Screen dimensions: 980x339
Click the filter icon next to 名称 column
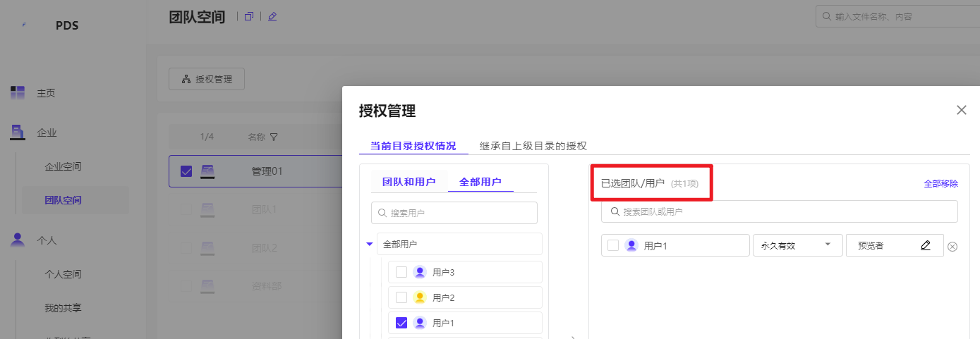click(274, 137)
